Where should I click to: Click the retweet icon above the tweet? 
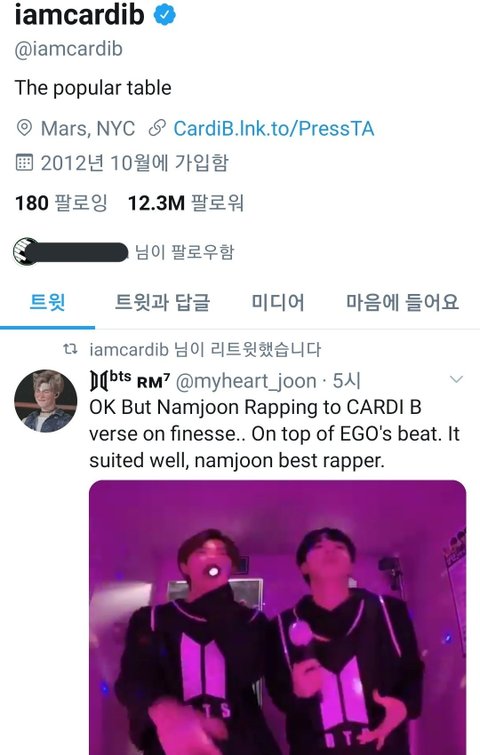[x=70, y=349]
